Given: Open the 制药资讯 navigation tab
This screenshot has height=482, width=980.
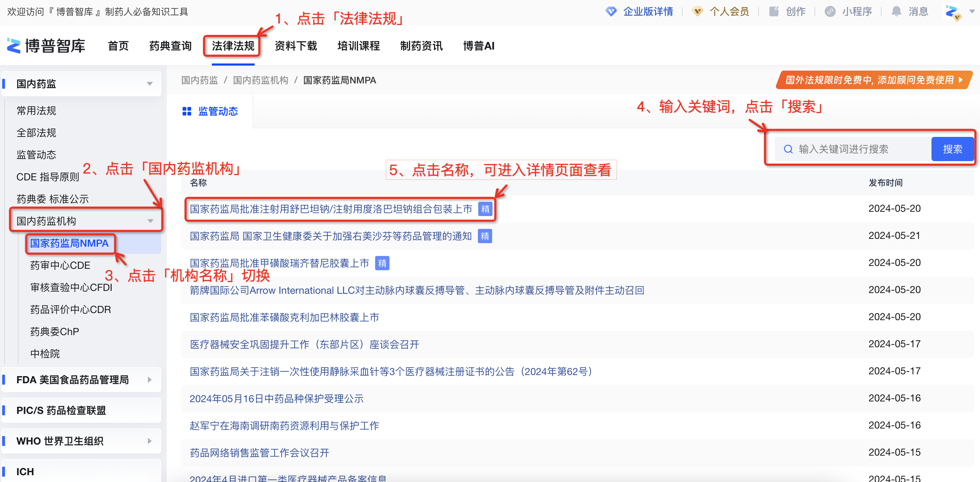Looking at the screenshot, I should (421, 46).
